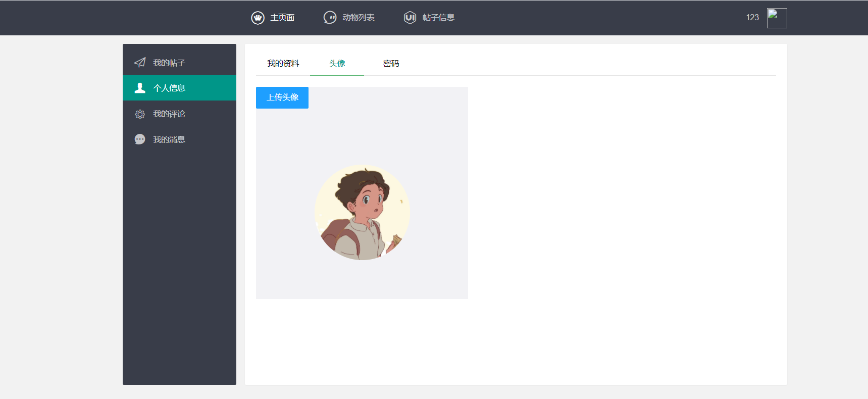Click the 上传头像 button
The height and width of the screenshot is (399, 868).
click(x=282, y=97)
